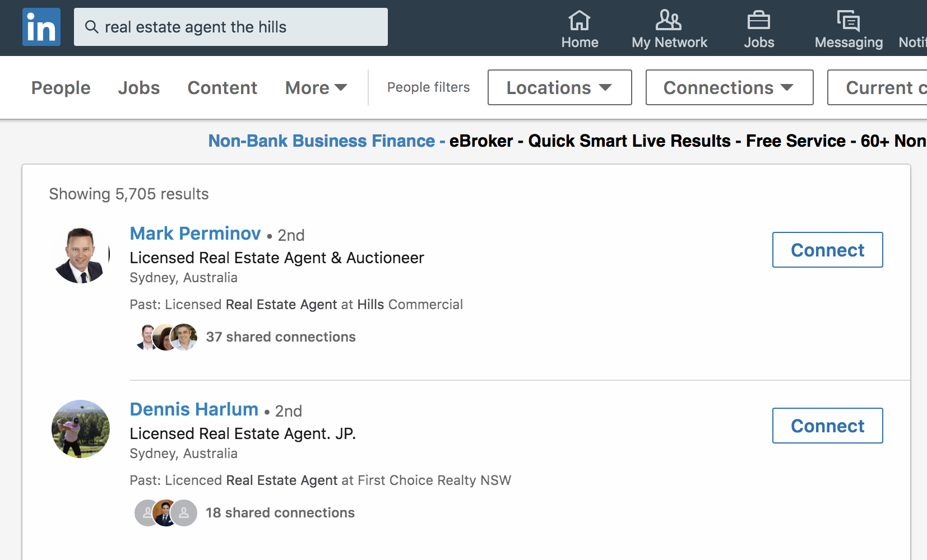Switch to the Content tab

[223, 88]
